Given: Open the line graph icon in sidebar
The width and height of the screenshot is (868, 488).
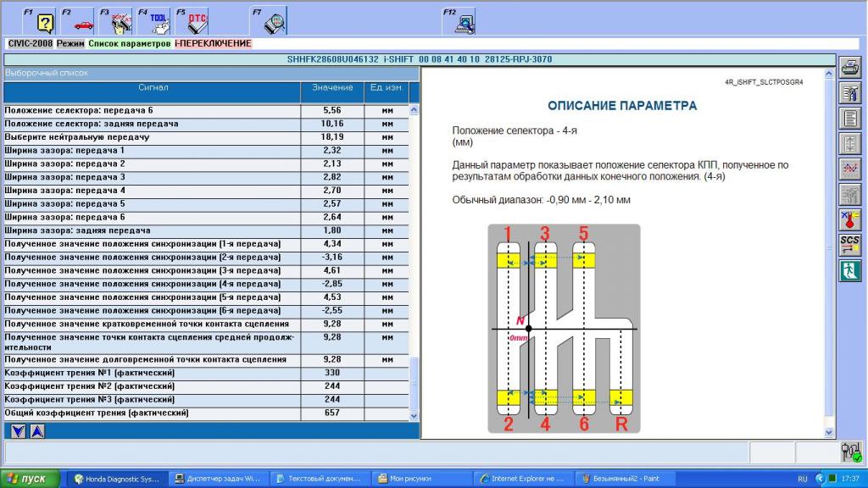Looking at the screenshot, I should click(x=849, y=169).
